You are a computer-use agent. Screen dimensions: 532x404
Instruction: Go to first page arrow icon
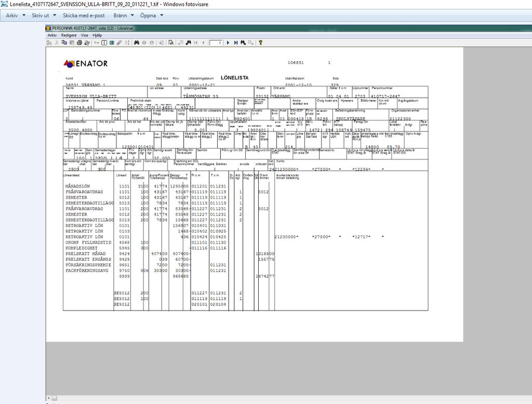coord(196,43)
